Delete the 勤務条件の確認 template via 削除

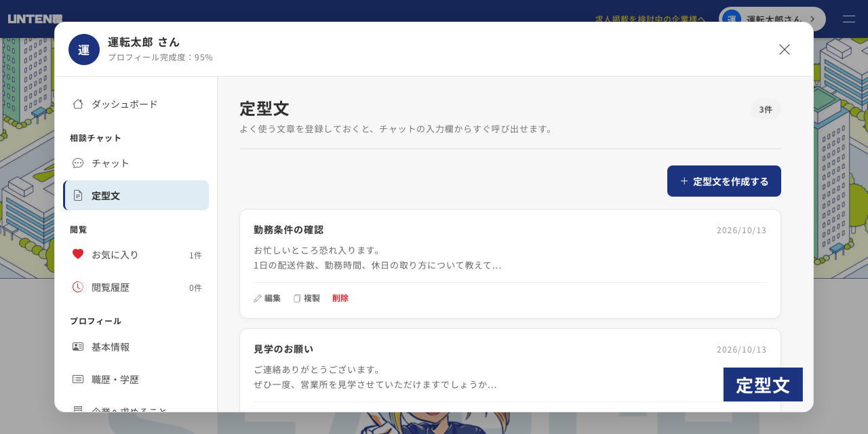340,298
